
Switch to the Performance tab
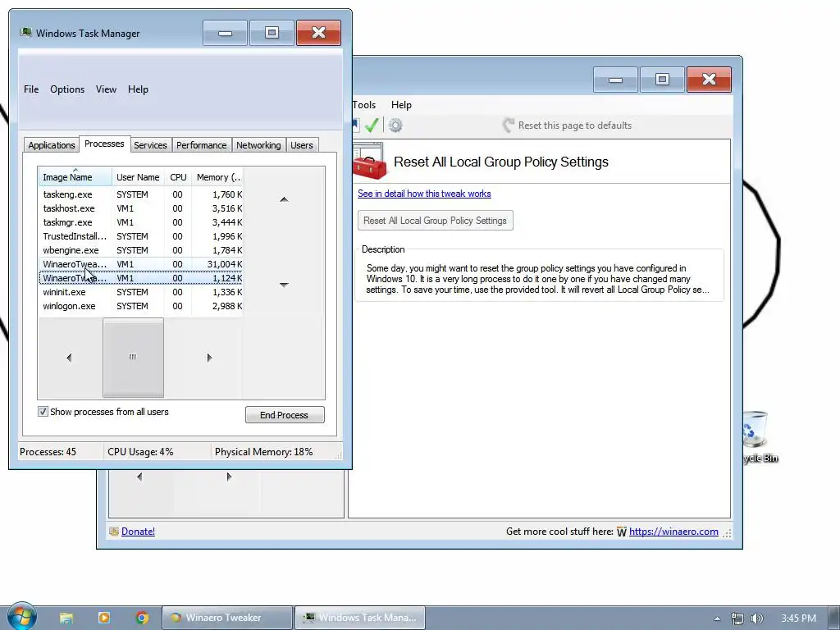coord(202,145)
